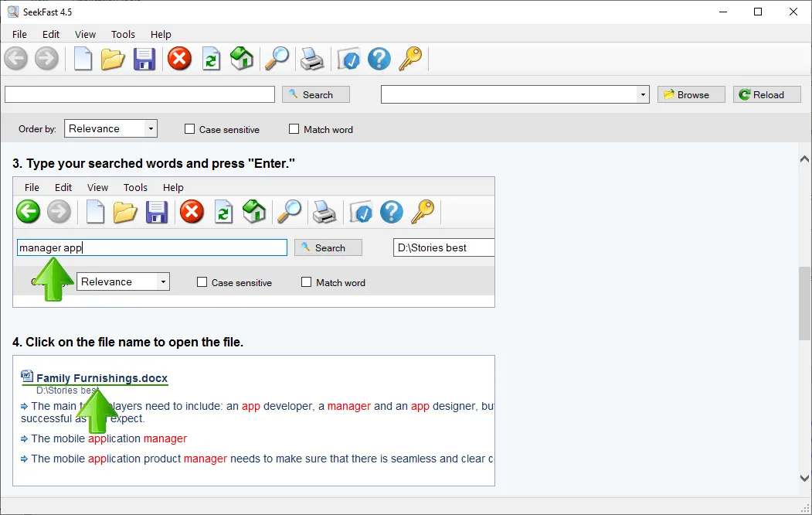Click into the empty main search input field
Image resolution: width=812 pixels, height=515 pixels.
click(x=140, y=94)
